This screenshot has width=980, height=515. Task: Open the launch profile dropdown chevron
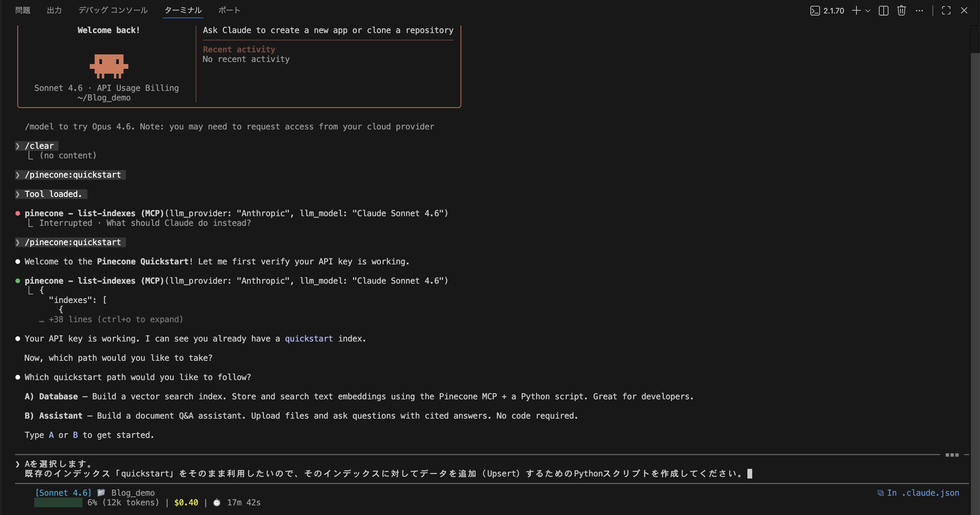point(868,11)
